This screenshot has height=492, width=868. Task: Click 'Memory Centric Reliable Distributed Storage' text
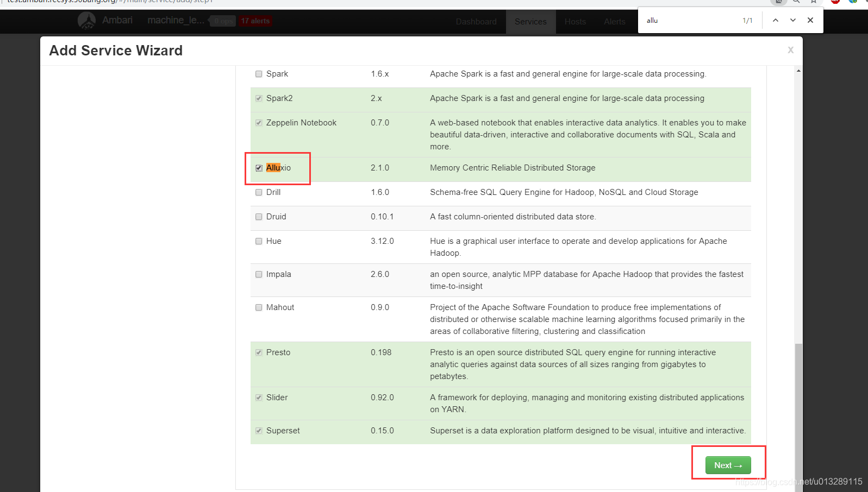pyautogui.click(x=513, y=168)
